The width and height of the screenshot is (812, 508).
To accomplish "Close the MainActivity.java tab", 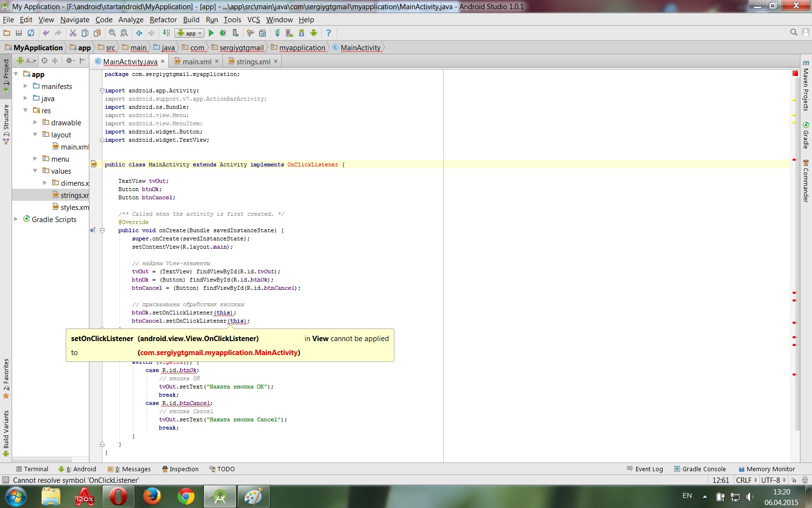I will tap(163, 61).
